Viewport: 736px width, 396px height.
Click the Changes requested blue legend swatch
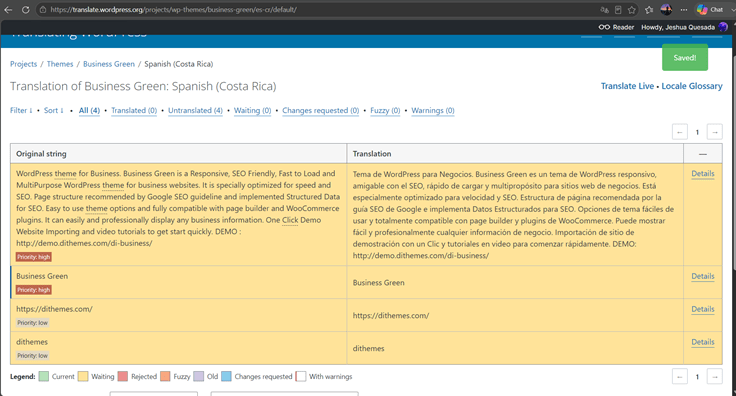226,376
